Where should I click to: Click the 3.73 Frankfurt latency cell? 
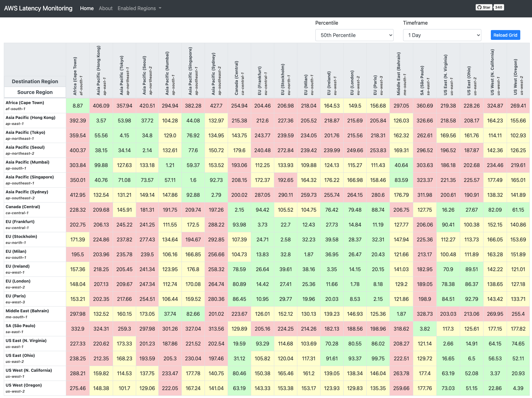pyautogui.click(x=263, y=225)
